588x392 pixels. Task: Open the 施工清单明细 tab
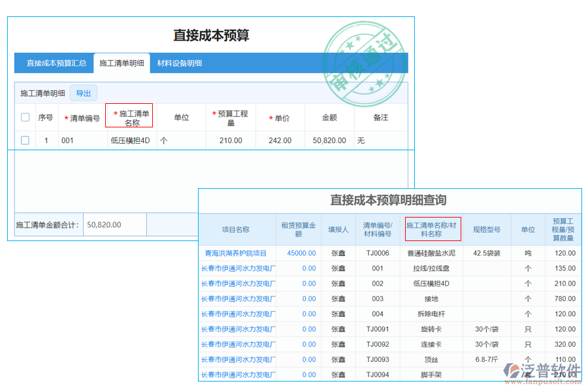122,63
